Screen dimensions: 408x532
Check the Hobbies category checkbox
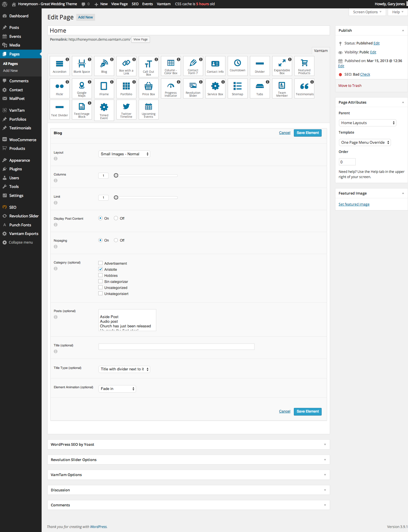[x=101, y=275]
